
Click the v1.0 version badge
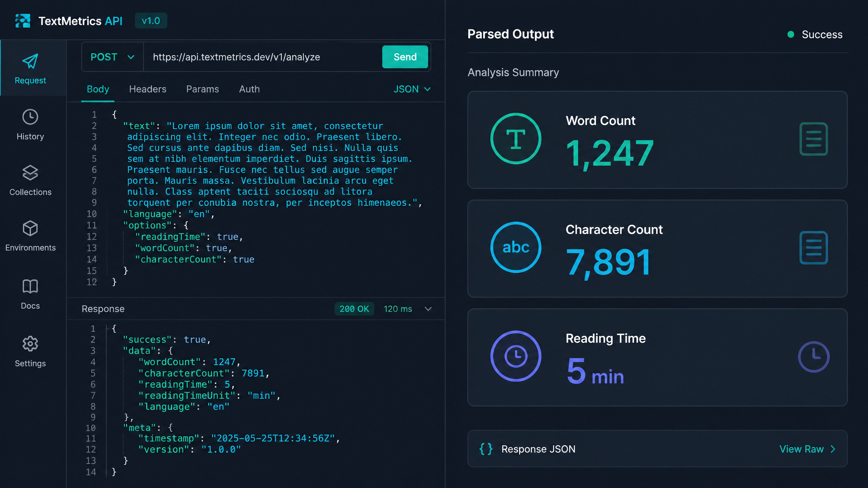click(x=151, y=21)
